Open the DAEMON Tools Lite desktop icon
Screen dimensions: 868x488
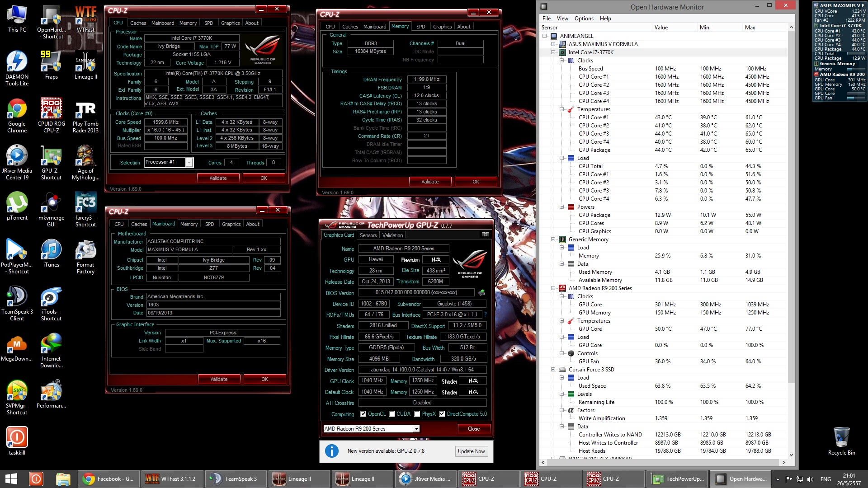click(x=17, y=62)
